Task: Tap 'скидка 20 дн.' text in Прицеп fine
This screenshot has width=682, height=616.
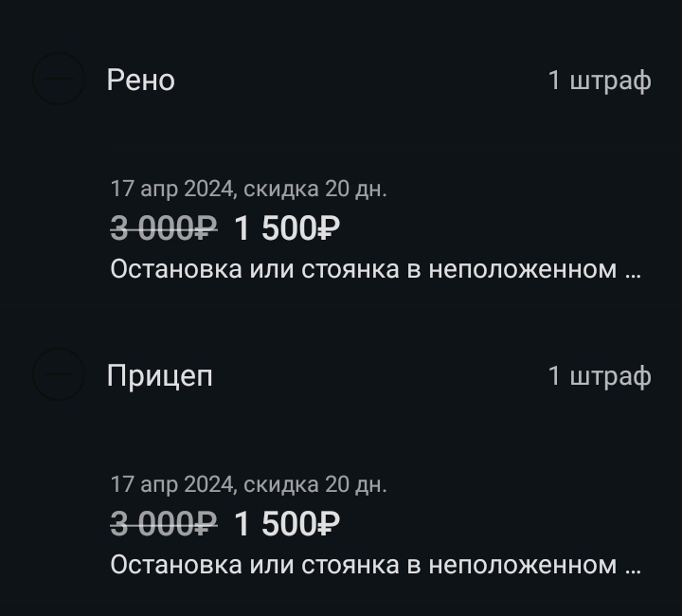Action: (315, 484)
